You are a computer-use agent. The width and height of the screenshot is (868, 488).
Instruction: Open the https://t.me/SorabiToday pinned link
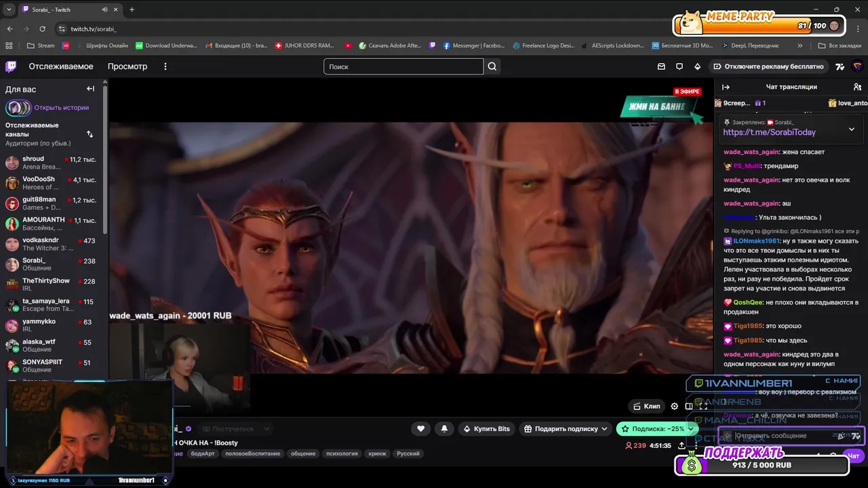[x=769, y=132]
